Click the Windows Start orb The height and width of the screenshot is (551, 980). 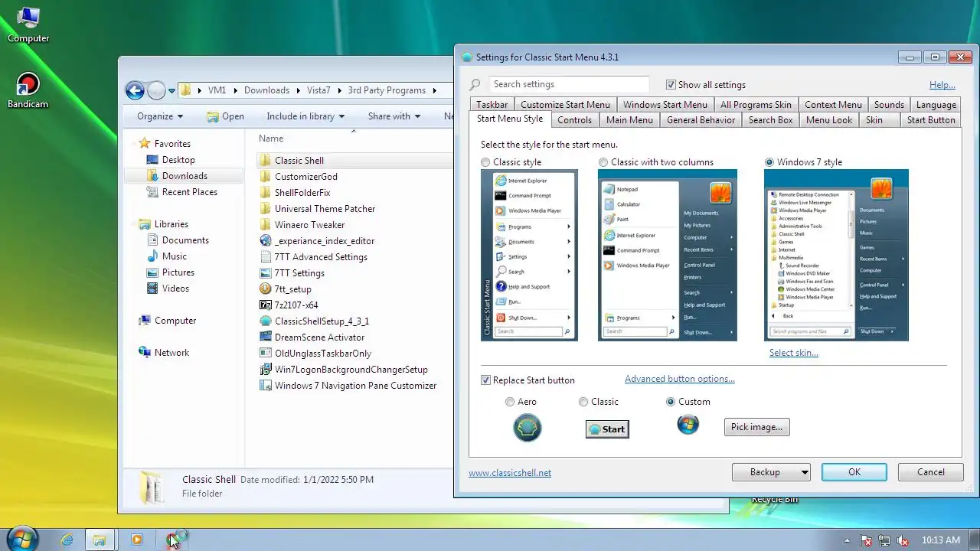[21, 538]
